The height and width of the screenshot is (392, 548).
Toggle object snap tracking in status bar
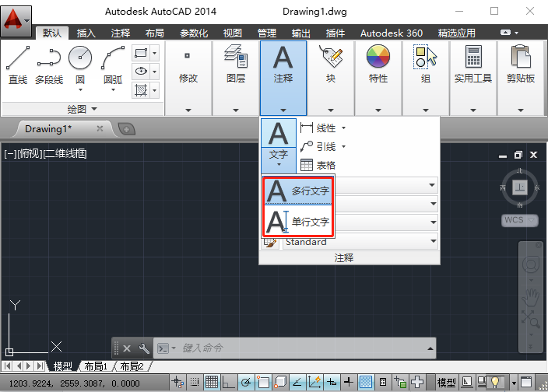297,383
